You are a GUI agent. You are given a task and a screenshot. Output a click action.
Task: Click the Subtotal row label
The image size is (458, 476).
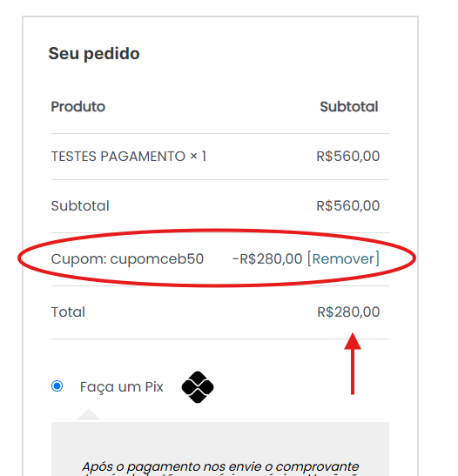point(80,206)
